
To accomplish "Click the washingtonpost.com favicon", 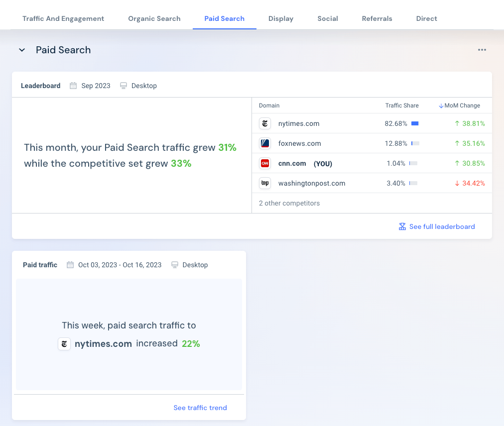I will pos(265,183).
